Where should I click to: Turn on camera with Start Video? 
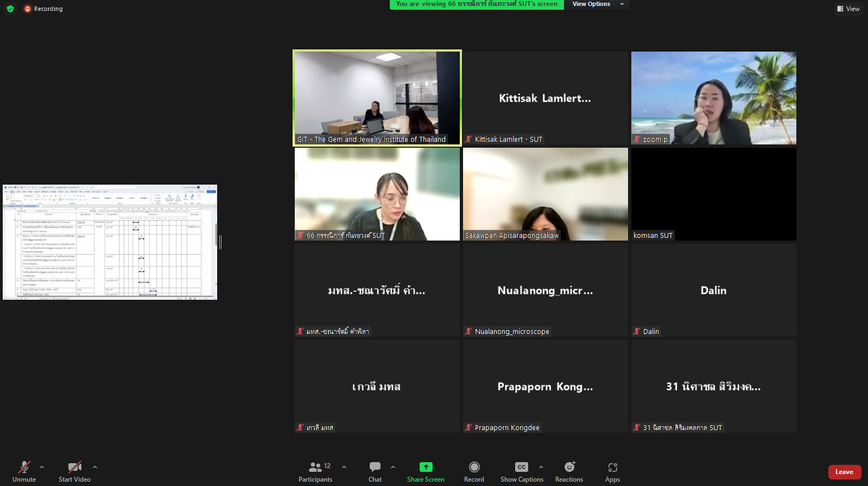click(74, 468)
